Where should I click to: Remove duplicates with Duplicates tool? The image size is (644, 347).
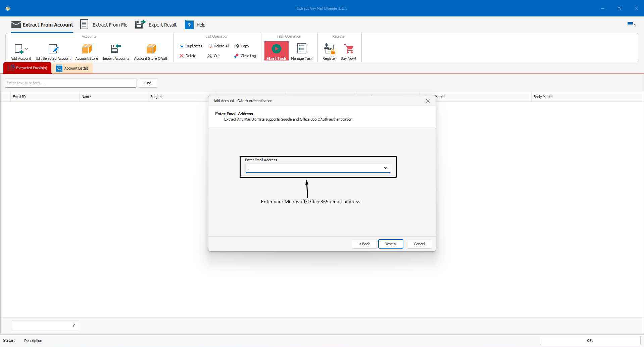click(x=191, y=46)
